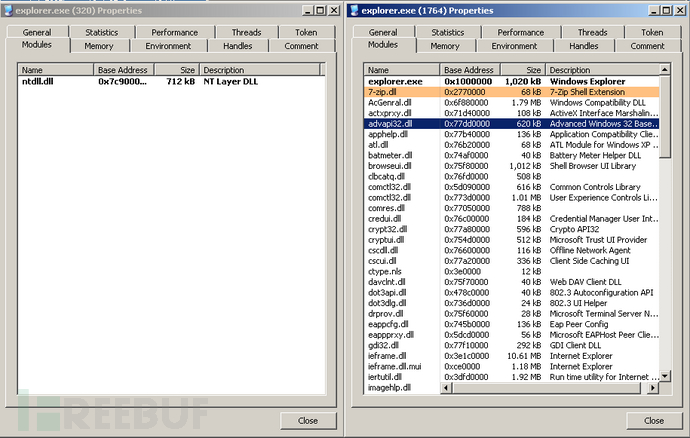Open Handles tab in explorer.exe (1764) window

tap(583, 46)
